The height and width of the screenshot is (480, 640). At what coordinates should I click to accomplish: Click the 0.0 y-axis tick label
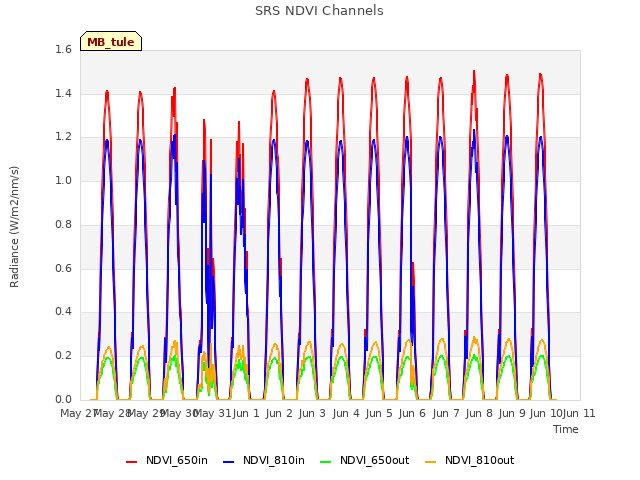coord(63,399)
